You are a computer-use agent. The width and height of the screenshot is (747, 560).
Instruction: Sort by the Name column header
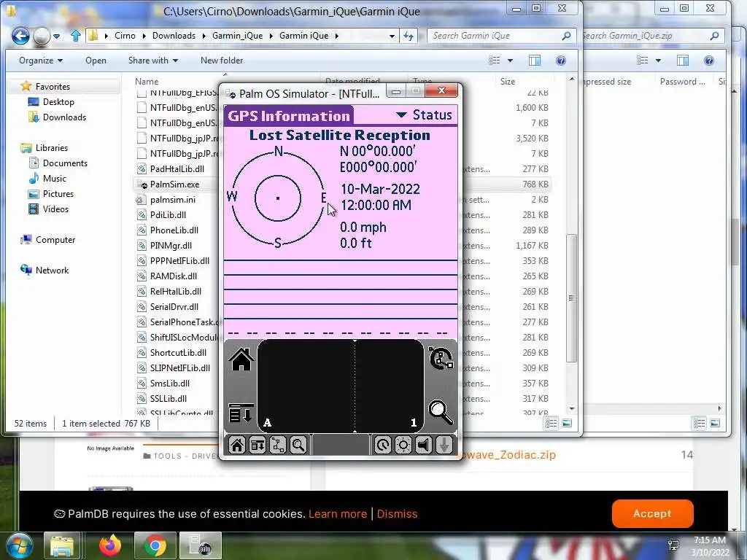146,82
